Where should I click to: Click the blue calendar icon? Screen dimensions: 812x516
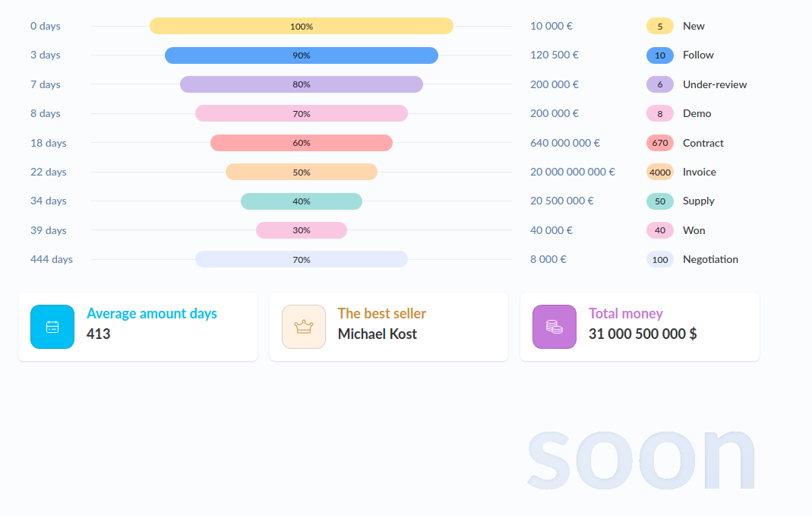click(x=52, y=327)
